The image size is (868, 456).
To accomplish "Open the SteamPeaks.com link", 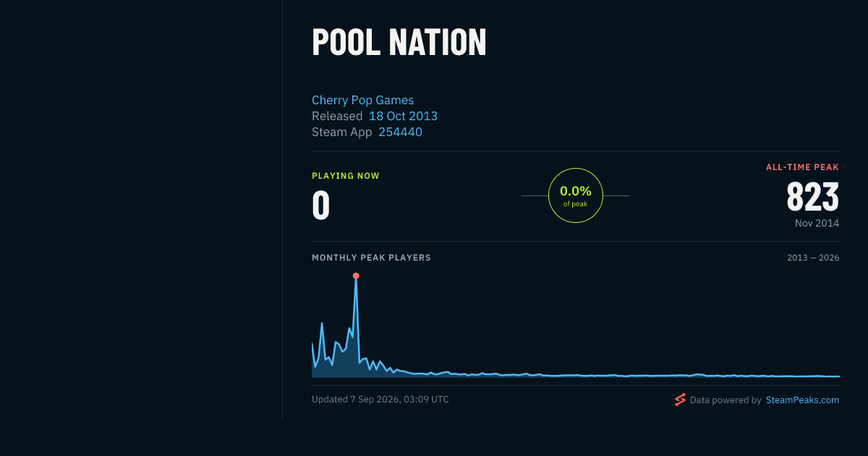I will click(802, 400).
